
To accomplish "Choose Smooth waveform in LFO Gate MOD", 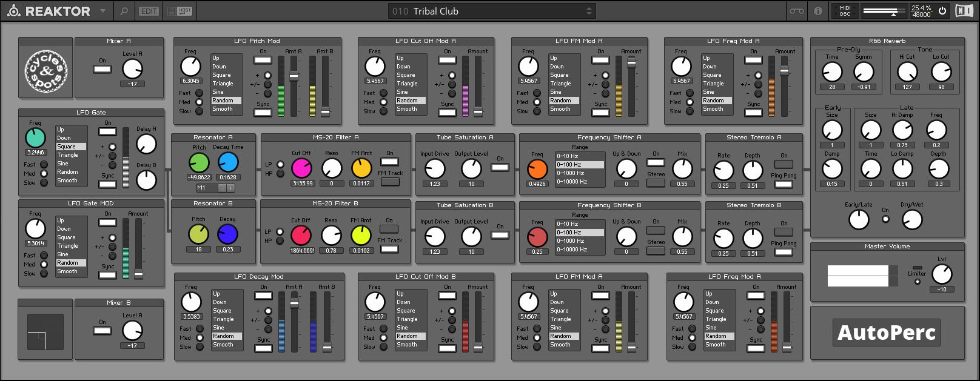I will pos(72,271).
